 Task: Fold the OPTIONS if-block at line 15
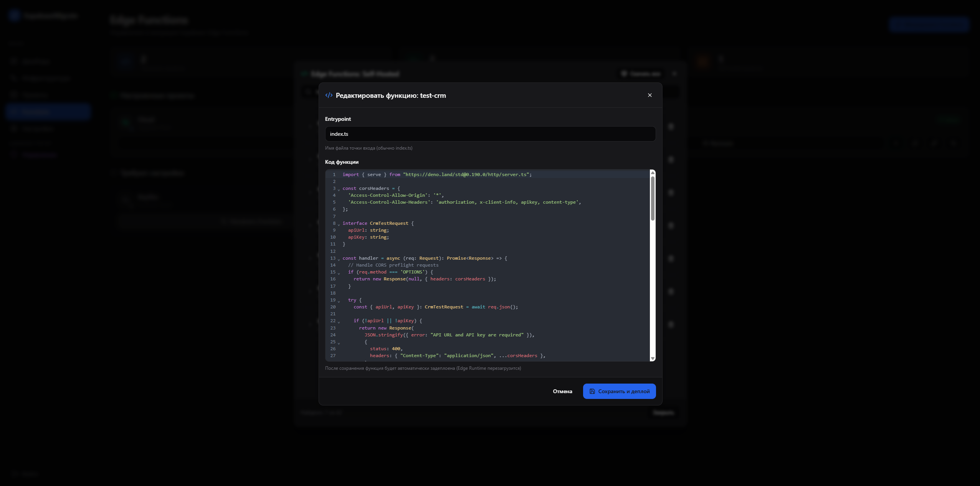(x=339, y=273)
